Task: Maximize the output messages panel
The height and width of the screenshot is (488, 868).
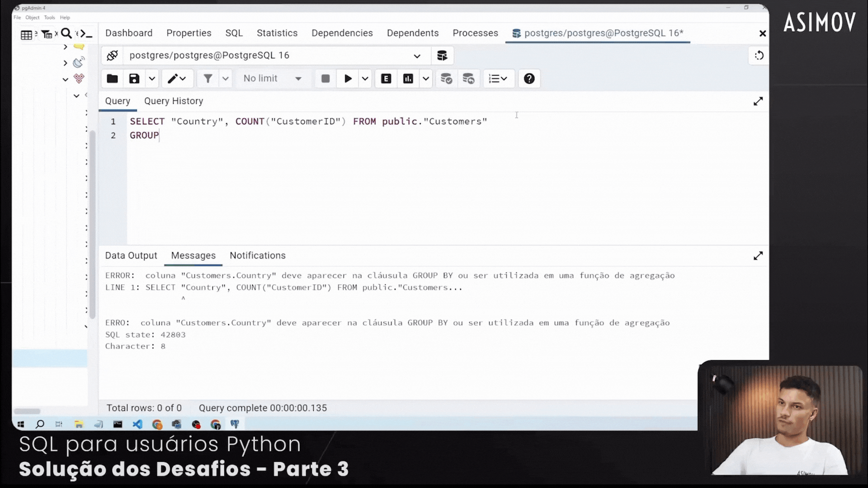Action: pyautogui.click(x=758, y=256)
